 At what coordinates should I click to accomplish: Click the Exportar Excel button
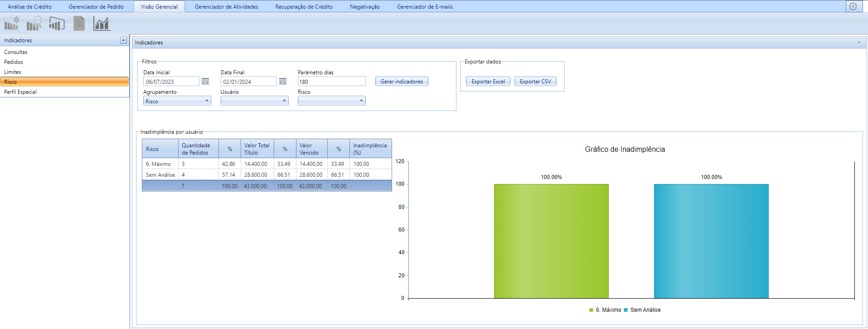[x=488, y=81]
